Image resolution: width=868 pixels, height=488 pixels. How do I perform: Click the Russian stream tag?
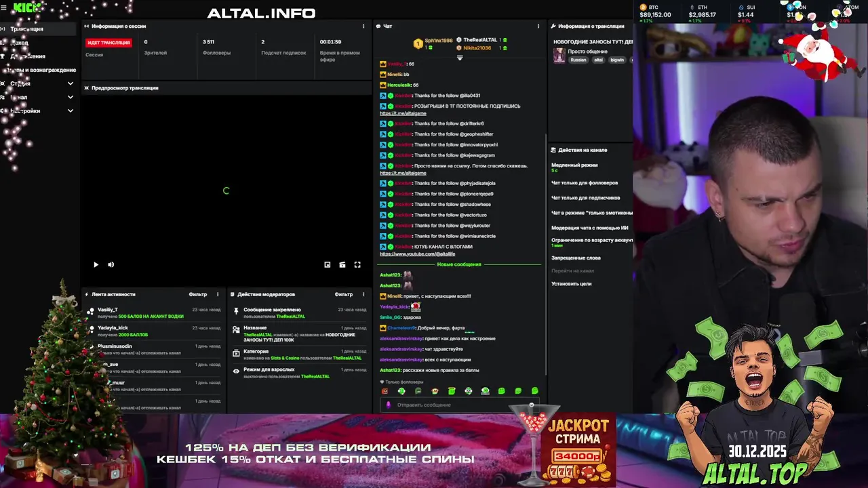[x=578, y=60]
